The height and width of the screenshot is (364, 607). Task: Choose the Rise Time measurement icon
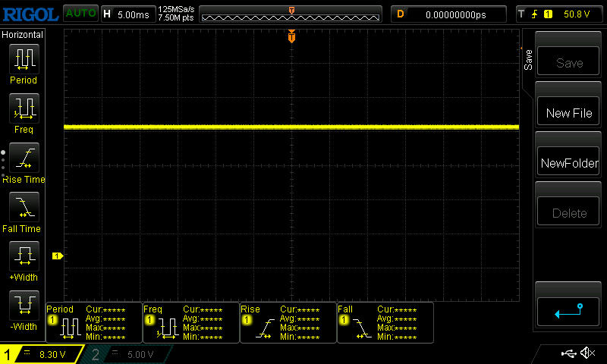23,158
